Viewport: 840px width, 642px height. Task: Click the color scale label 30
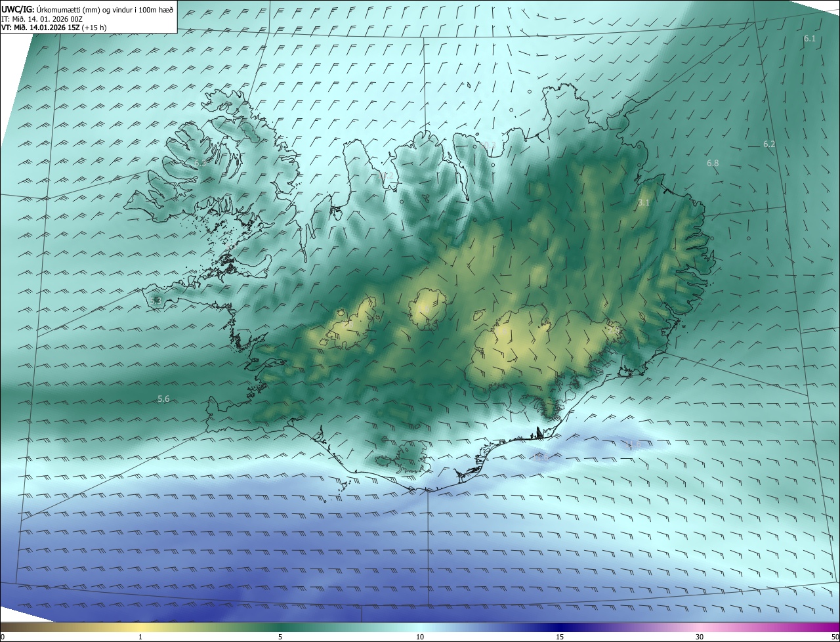point(700,637)
